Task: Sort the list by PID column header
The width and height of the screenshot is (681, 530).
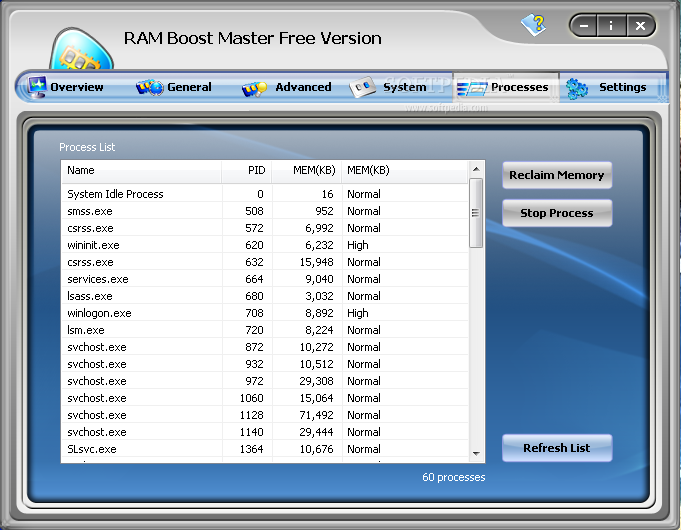Action: (247, 171)
